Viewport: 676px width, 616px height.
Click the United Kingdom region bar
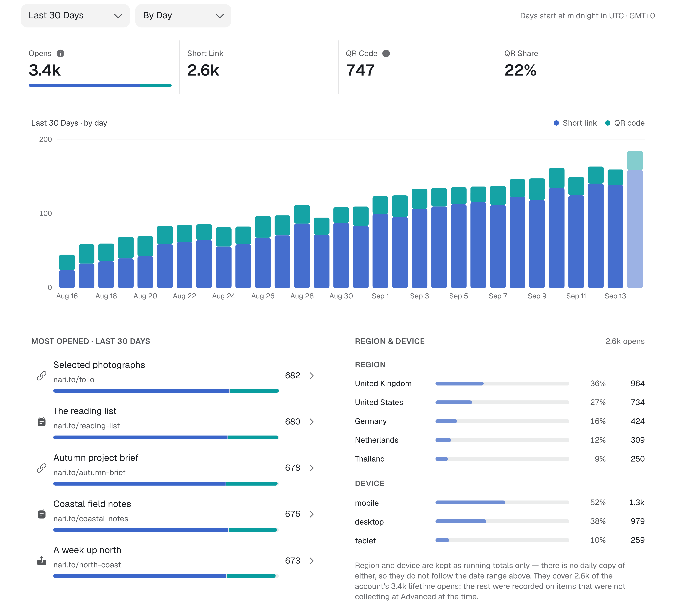coord(502,383)
